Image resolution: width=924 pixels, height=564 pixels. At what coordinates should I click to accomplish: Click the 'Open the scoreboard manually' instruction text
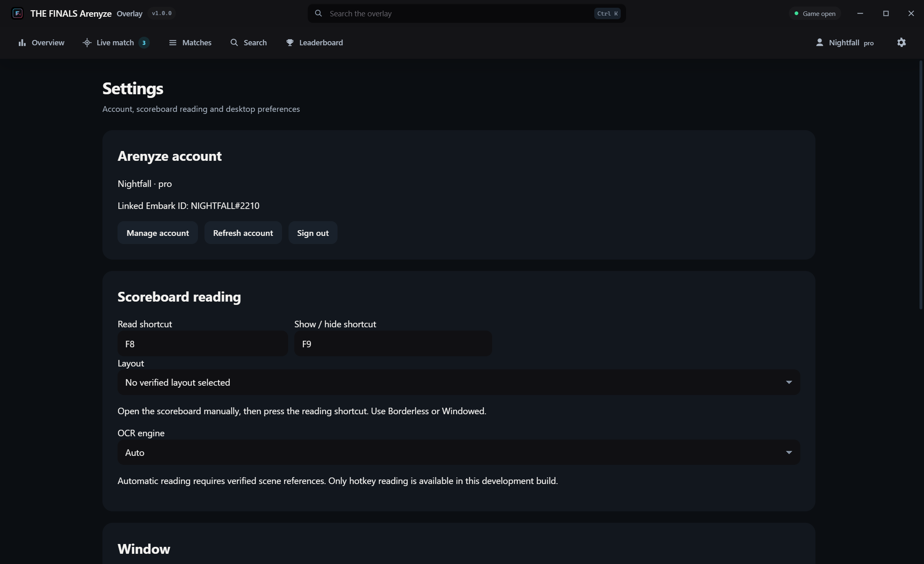[302, 411]
